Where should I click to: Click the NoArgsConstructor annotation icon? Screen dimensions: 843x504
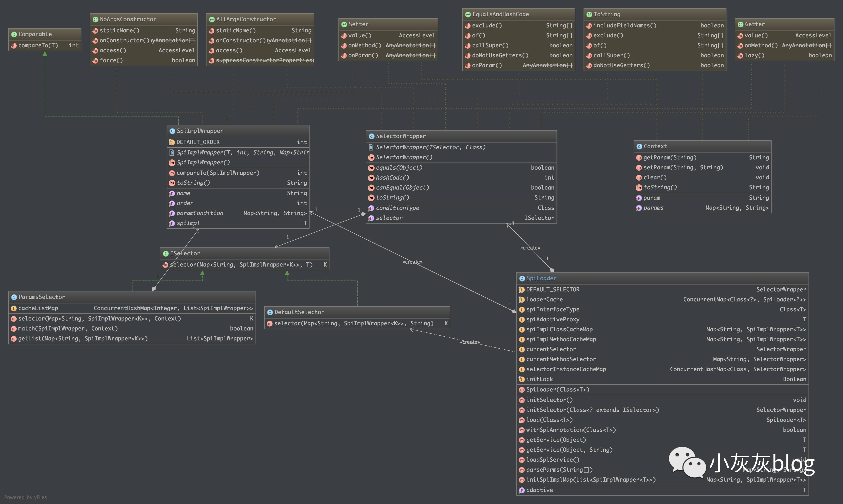pyautogui.click(x=96, y=19)
